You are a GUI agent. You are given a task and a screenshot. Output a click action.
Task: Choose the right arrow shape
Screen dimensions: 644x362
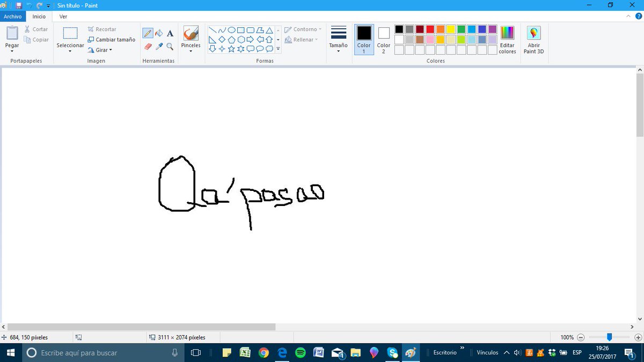point(251,40)
